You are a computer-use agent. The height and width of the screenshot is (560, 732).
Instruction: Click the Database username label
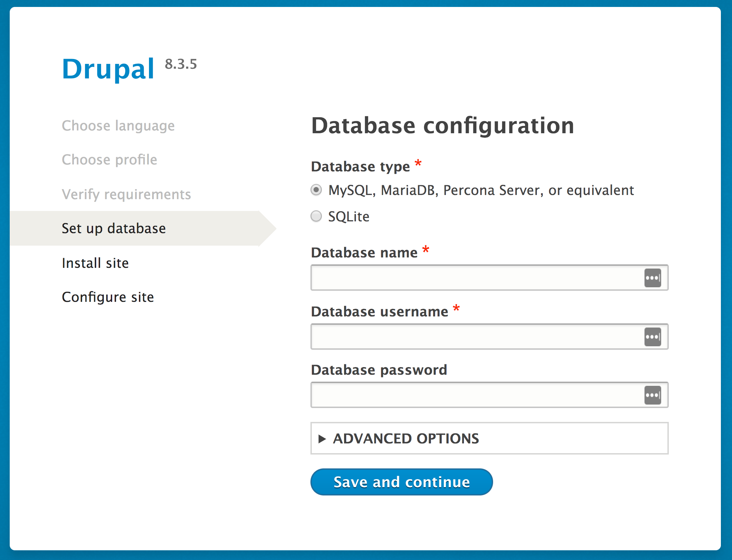click(x=380, y=312)
